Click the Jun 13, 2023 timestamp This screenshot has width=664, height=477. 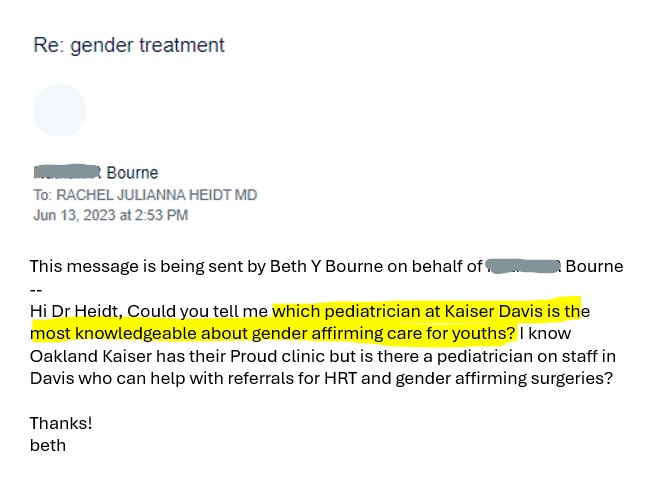[110, 215]
